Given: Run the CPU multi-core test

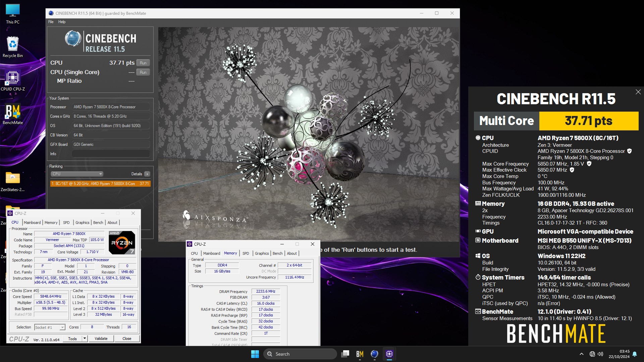Looking at the screenshot, I should [143, 63].
